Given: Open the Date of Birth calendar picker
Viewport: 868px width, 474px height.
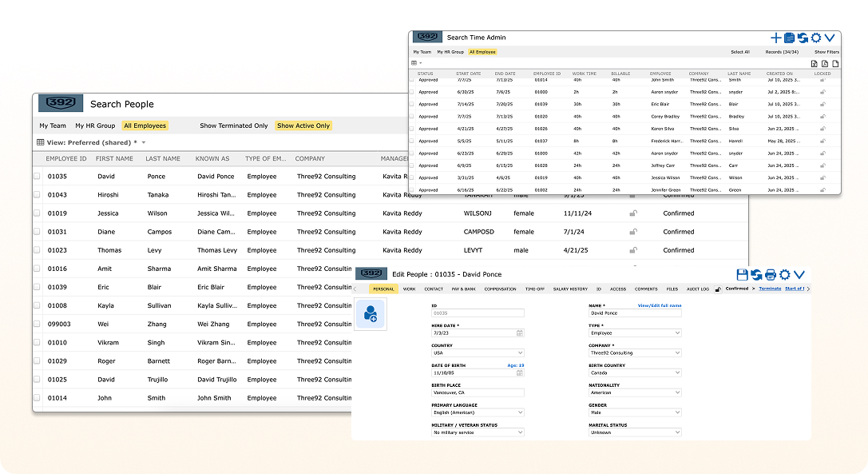Looking at the screenshot, I should click(x=520, y=373).
